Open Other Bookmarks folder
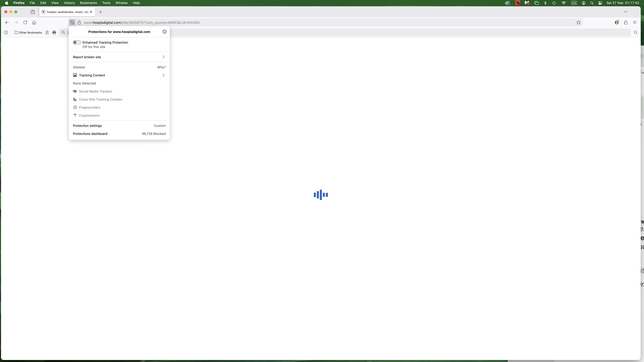 pos(28,32)
